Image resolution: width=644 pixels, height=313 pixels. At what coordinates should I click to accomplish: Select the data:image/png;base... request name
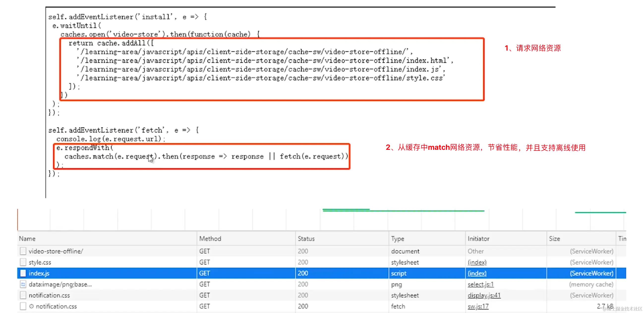[60, 284]
